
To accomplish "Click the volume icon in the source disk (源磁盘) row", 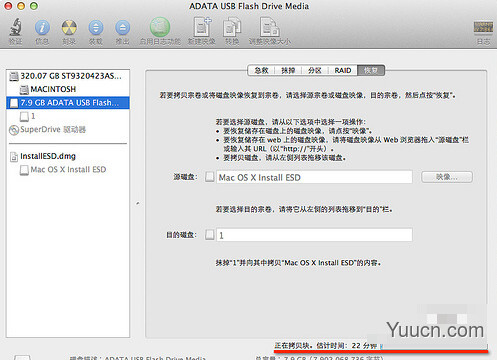I will (x=209, y=177).
